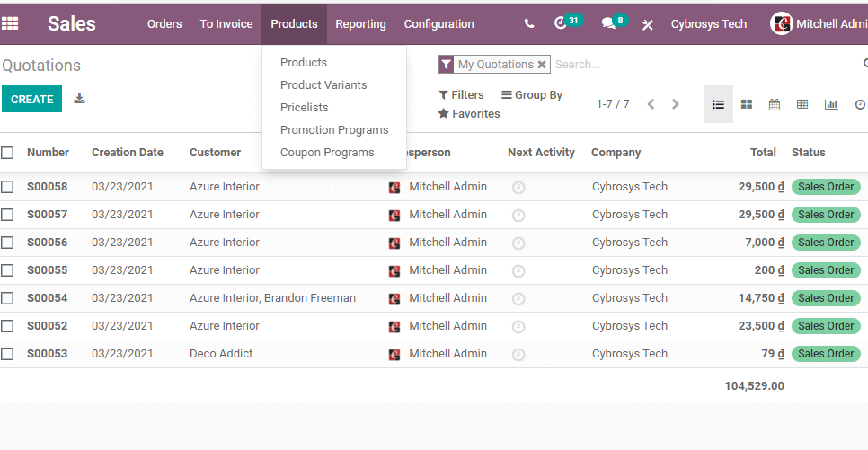This screenshot has width=868, height=450.
Task: Click the 7,000 total of S00056
Action: click(765, 243)
